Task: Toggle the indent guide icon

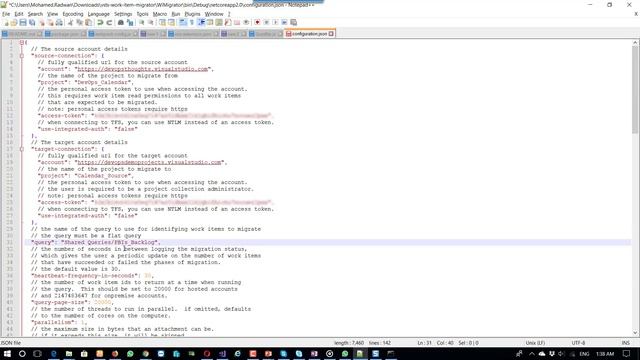Action: (201, 22)
